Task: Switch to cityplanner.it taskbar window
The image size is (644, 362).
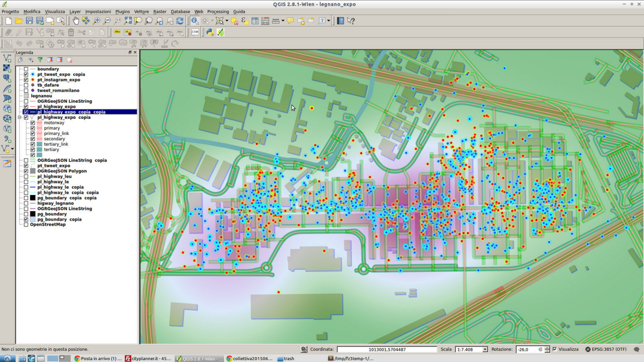Action: pos(149,359)
